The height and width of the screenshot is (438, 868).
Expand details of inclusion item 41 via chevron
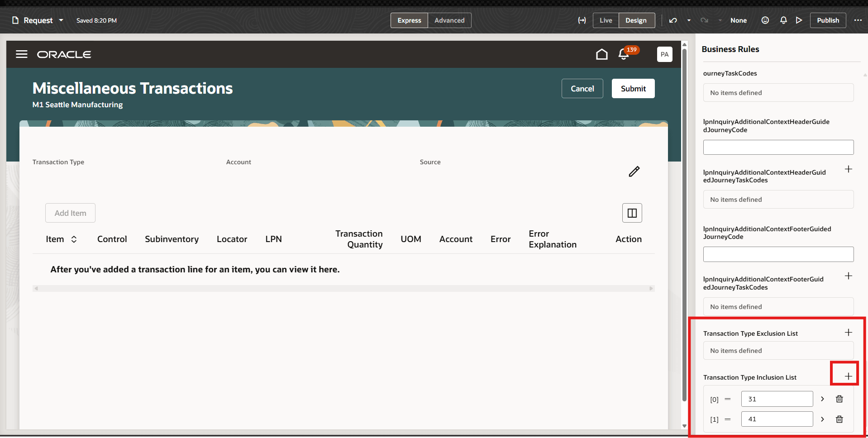[x=823, y=419]
